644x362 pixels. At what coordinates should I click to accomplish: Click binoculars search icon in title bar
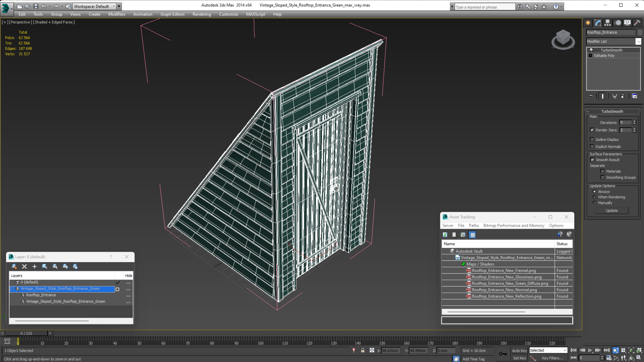click(x=519, y=7)
